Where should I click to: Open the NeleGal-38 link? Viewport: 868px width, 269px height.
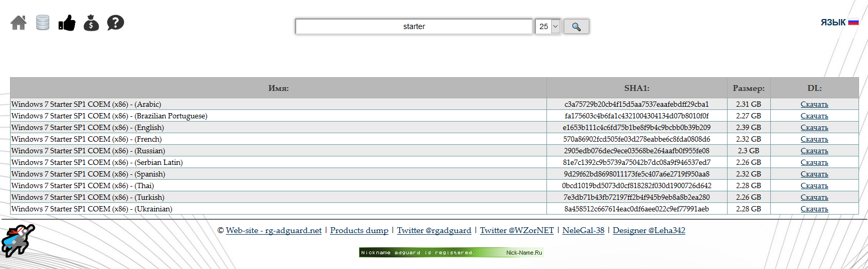583,230
